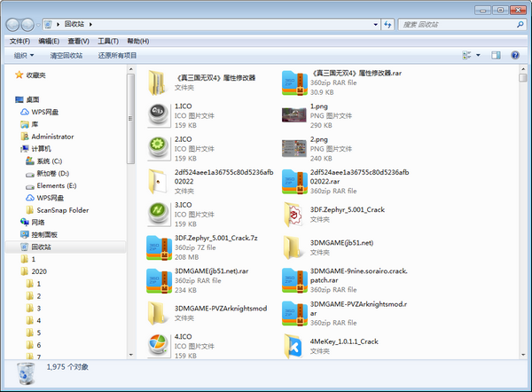532x392 pixels.
Task: Click the file list scrollbar thumb
Action: [x=523, y=78]
